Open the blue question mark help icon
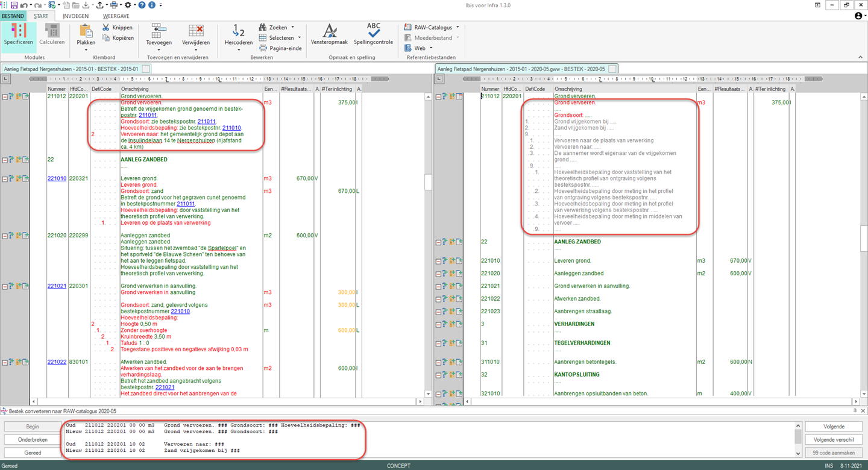This screenshot has width=868, height=470. coord(141,5)
